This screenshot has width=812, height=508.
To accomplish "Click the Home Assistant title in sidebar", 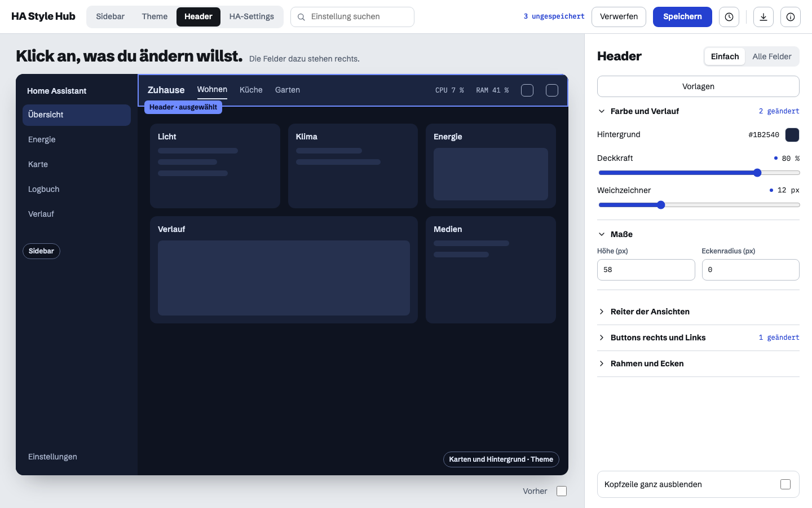I will (56, 91).
